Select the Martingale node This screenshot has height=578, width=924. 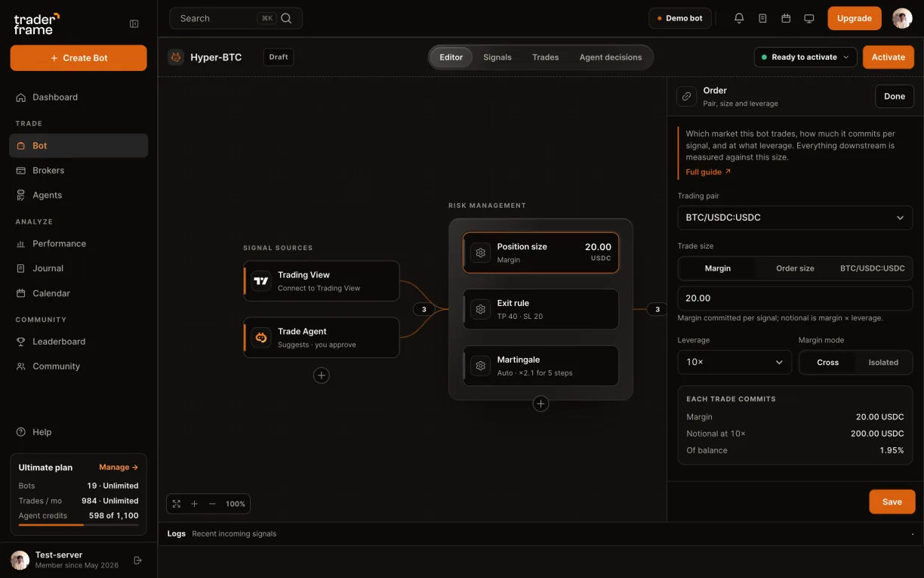click(541, 366)
